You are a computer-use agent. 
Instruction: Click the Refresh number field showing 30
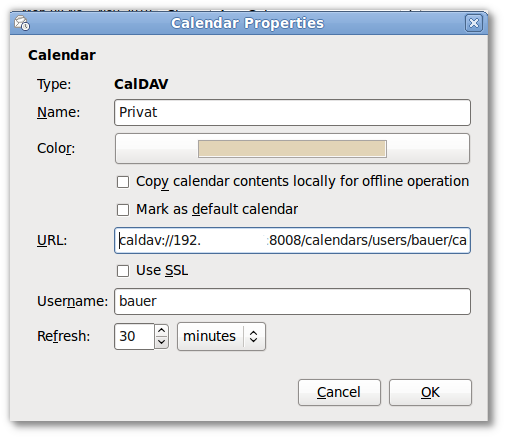tap(134, 336)
